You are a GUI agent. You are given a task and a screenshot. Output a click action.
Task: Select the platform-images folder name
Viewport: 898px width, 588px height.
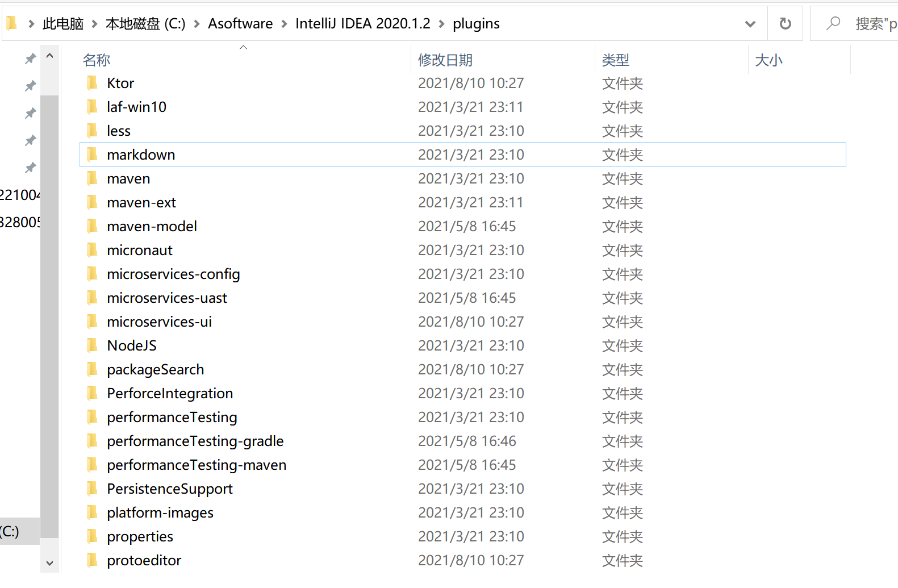click(160, 512)
